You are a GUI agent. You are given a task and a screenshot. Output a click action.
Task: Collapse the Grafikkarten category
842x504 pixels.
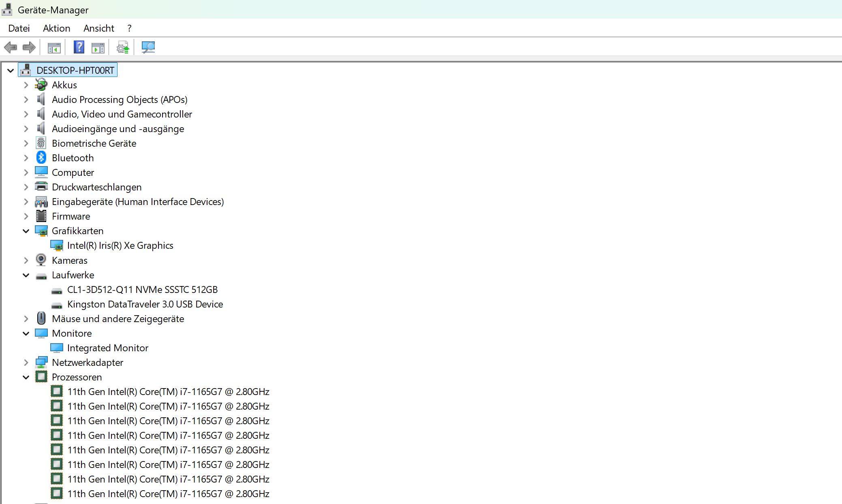tap(26, 231)
